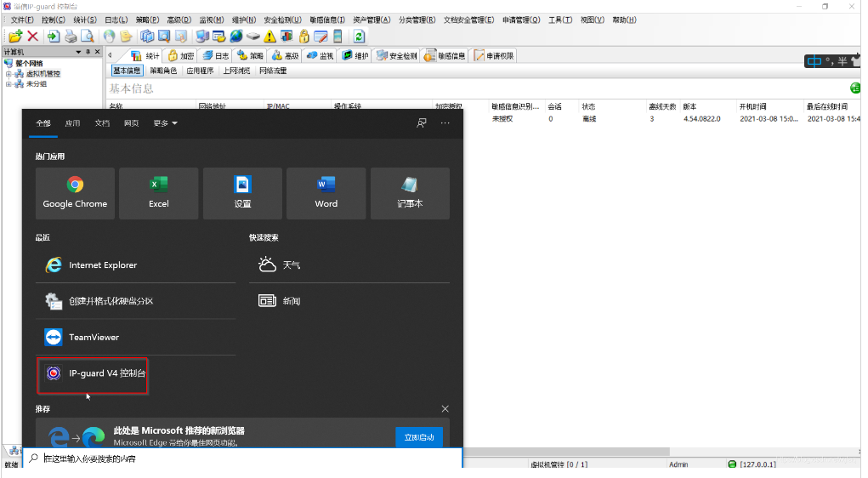Click the yellow sticky notes toolbar icon
This screenshot has height=478, width=868.
click(x=126, y=37)
